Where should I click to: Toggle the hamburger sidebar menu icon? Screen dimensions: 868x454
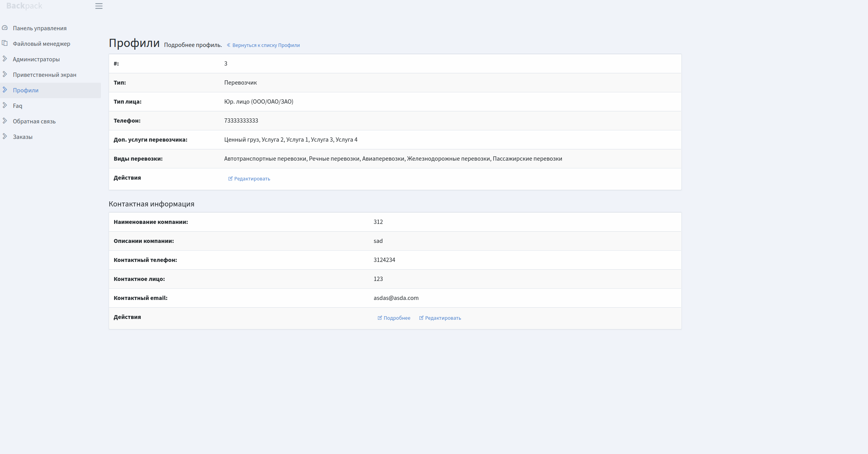pos(99,6)
